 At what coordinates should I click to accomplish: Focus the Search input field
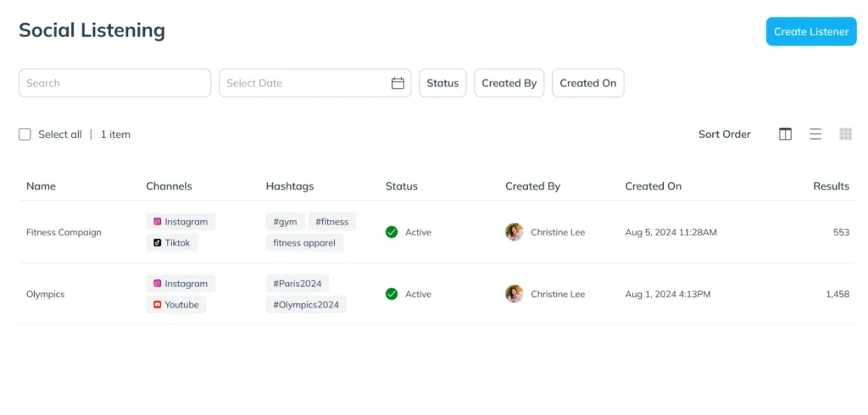114,83
